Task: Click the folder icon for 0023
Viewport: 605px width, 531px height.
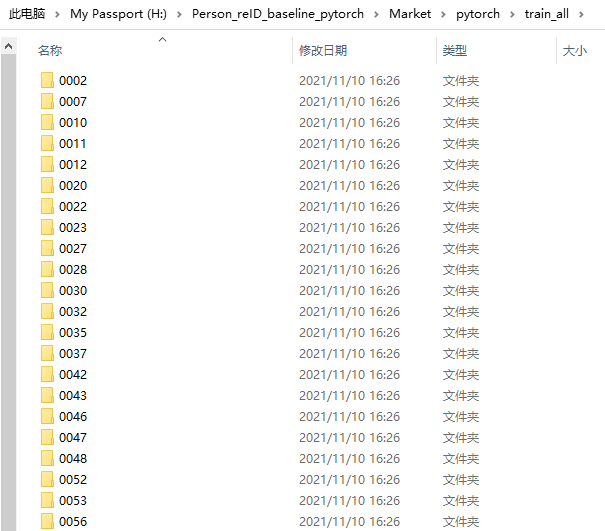Action: [x=47, y=227]
